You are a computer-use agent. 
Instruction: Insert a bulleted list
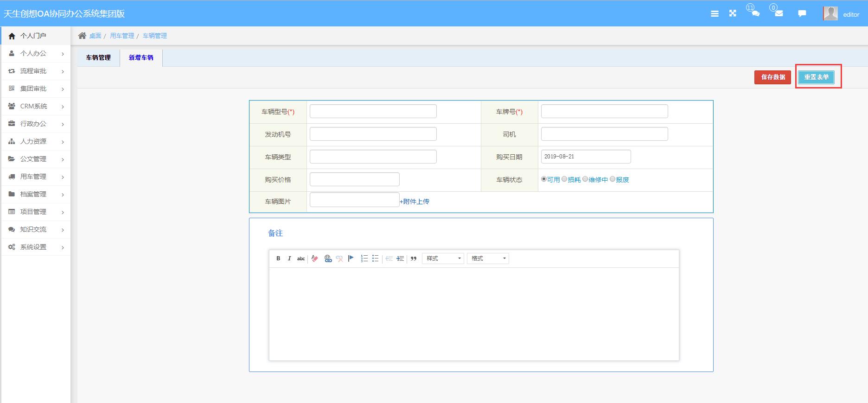pyautogui.click(x=376, y=258)
